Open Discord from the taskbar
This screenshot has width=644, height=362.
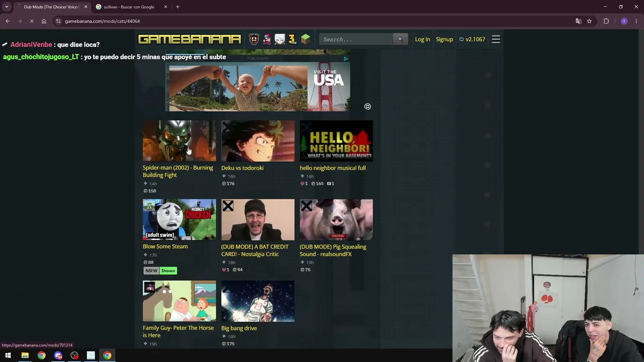(x=58, y=356)
